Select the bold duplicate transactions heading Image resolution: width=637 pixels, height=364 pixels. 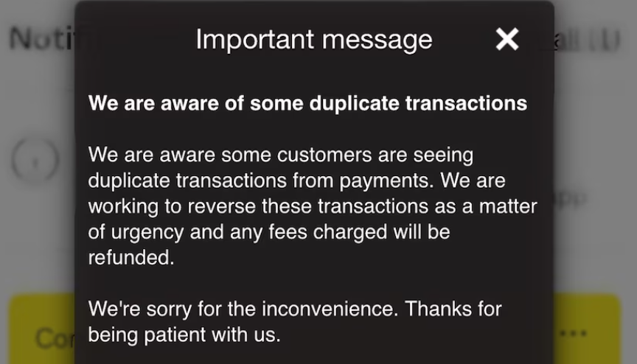[x=307, y=103]
